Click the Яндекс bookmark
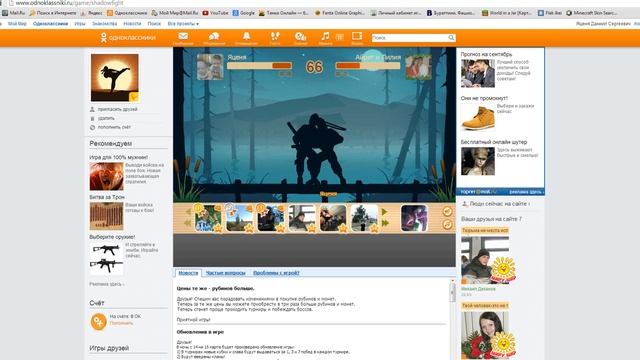Viewport: 640px width, 360px height. click(x=91, y=13)
